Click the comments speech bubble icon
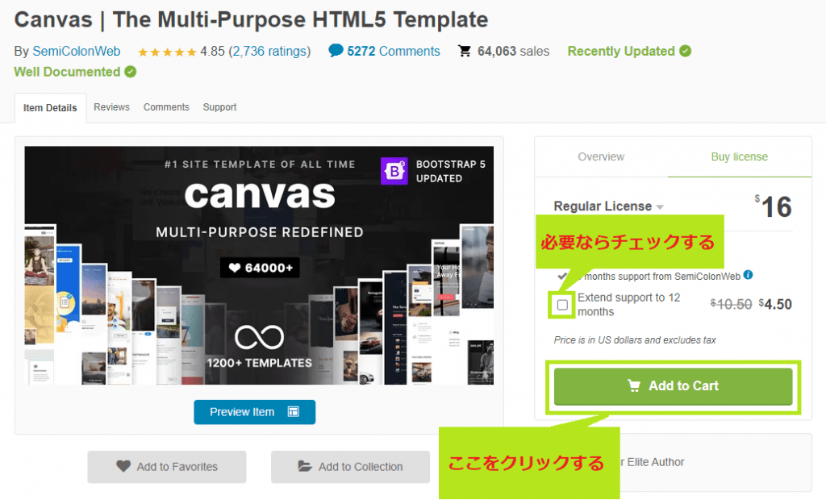The width and height of the screenshot is (826, 504). pyautogui.click(x=336, y=51)
